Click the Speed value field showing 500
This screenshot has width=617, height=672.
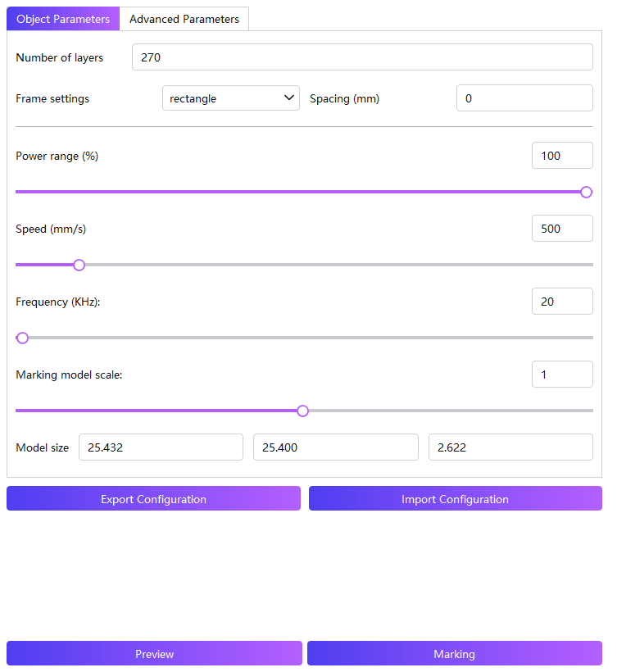point(562,229)
